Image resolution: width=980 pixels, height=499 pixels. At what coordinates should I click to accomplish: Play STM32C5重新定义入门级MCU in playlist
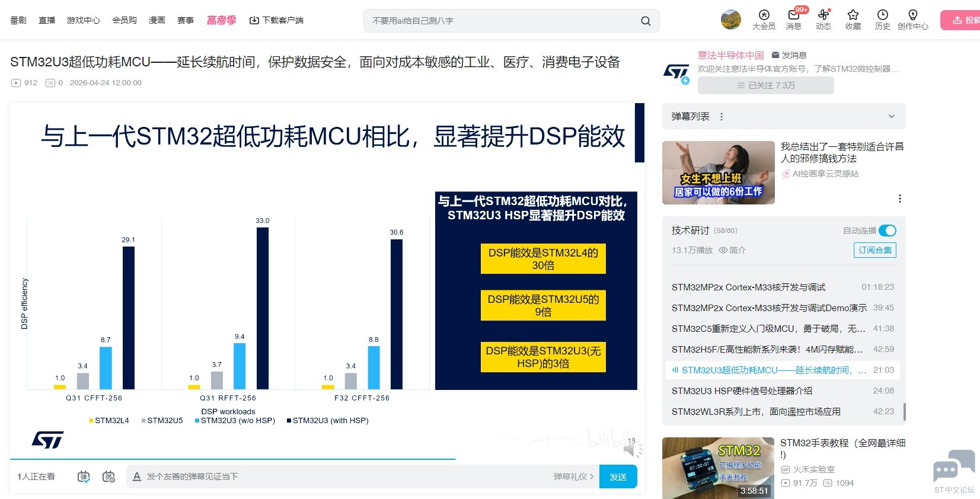[783, 329]
